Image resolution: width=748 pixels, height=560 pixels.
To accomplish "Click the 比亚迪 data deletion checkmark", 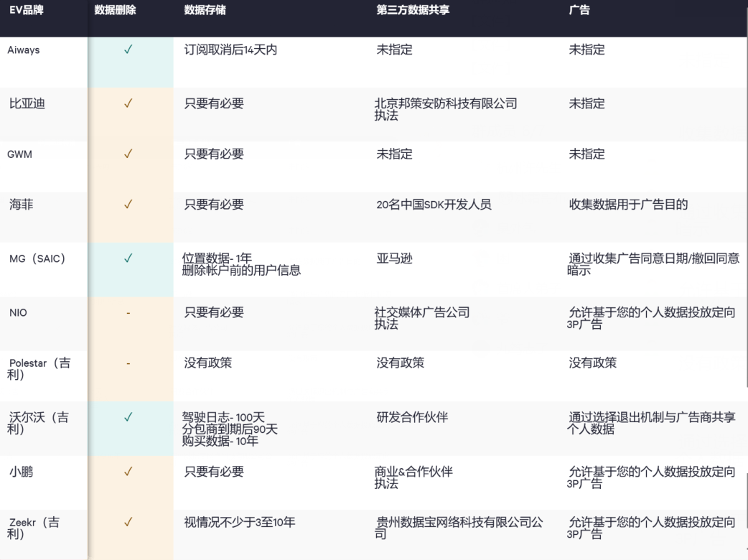I will pos(128,103).
